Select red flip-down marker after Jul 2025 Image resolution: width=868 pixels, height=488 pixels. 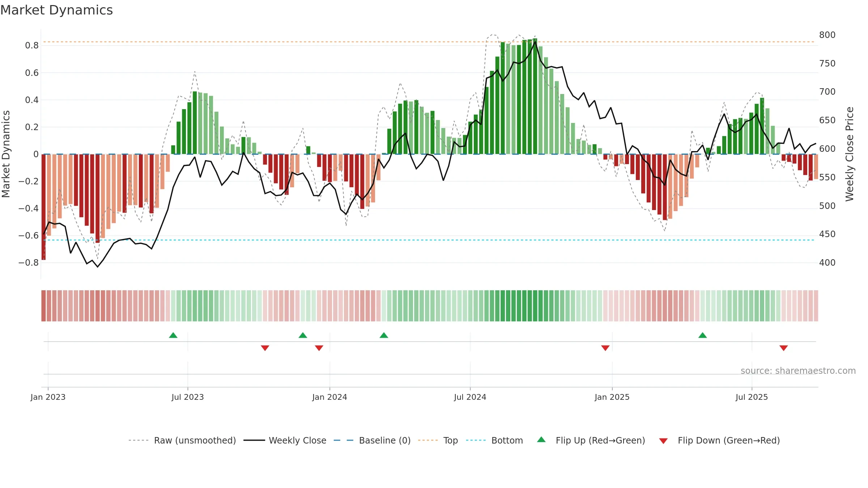point(784,348)
